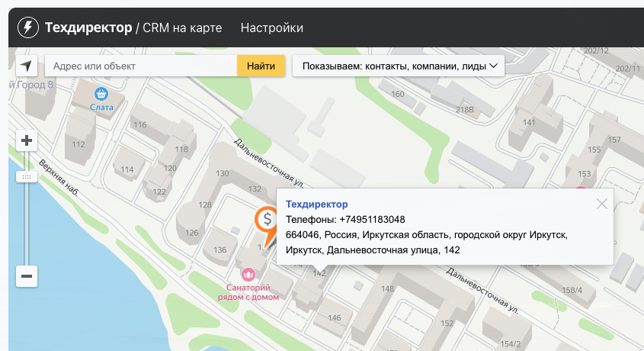Click building number 148 on the map

coord(387,288)
